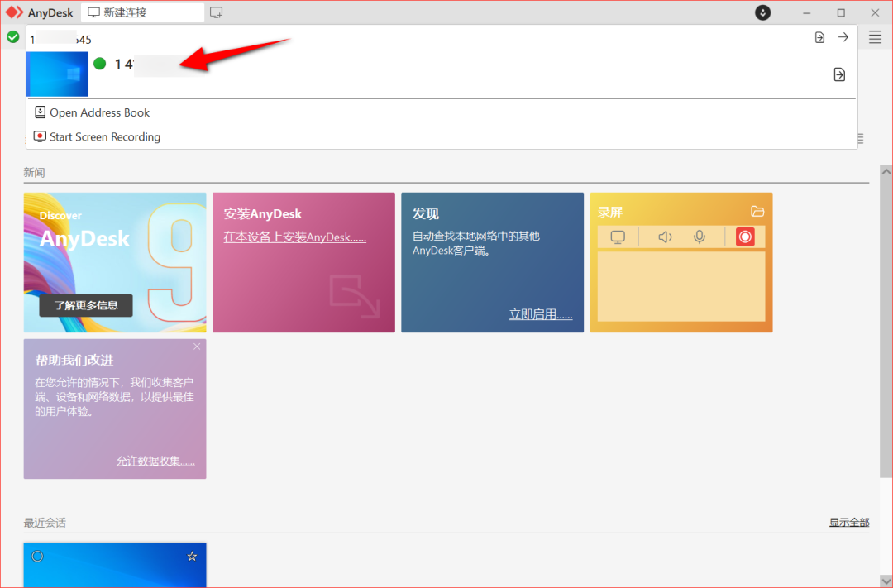Mute the microphone in the recording widget
This screenshot has width=893, height=588.
pyautogui.click(x=700, y=237)
